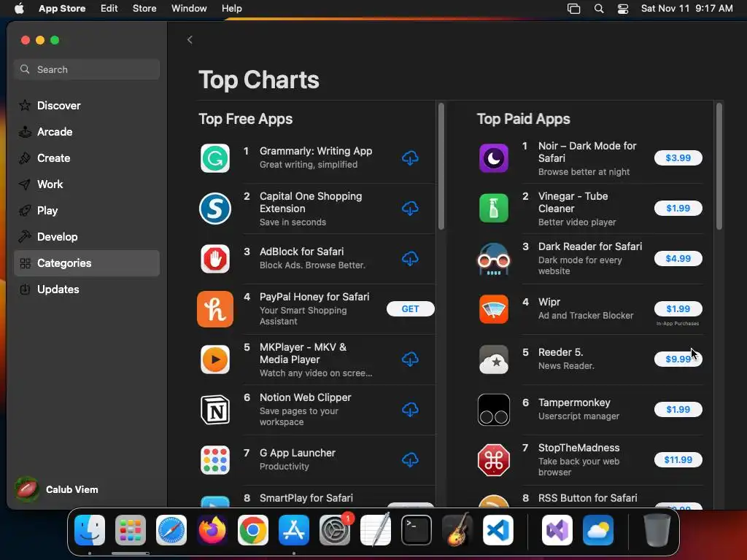Open the Develop sidebar section
747x560 pixels.
click(x=87, y=237)
